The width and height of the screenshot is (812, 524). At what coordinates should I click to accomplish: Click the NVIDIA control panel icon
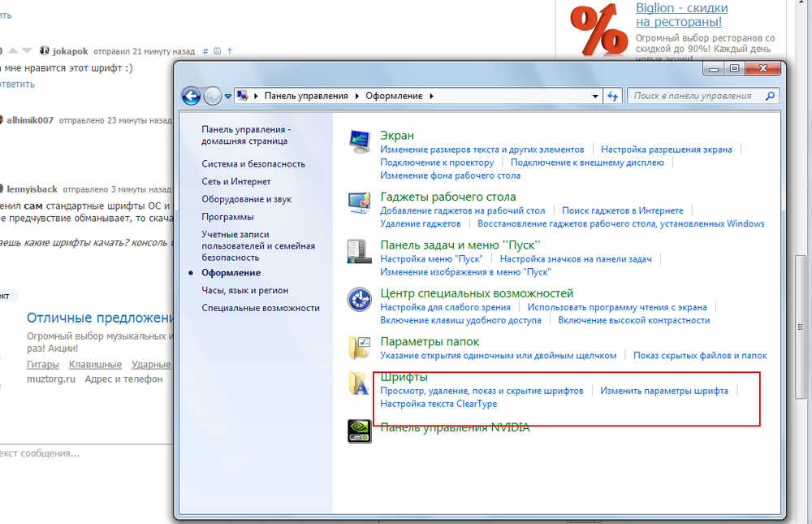click(360, 431)
